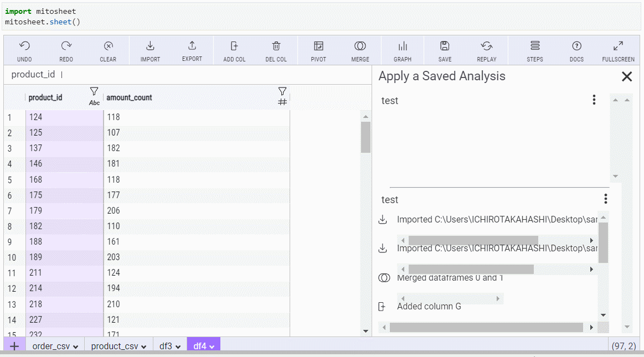The image size is (644, 357).
Task: Add a new sheet with plus button
Action: [x=14, y=346]
